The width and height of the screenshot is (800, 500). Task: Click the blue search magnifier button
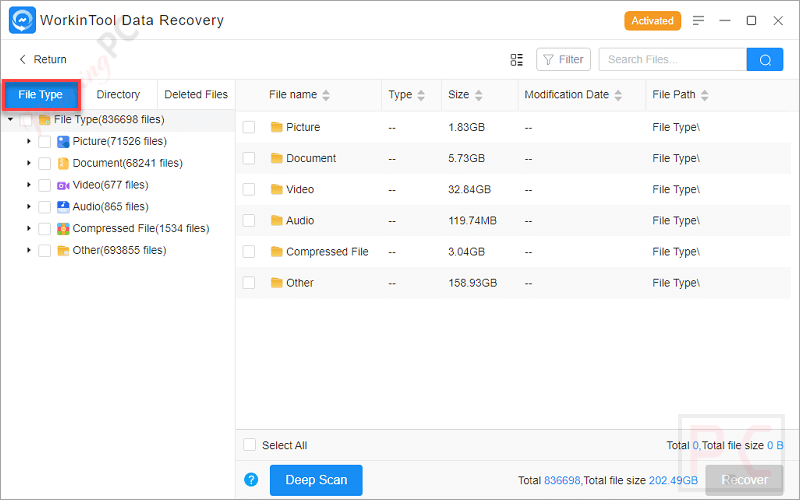765,60
